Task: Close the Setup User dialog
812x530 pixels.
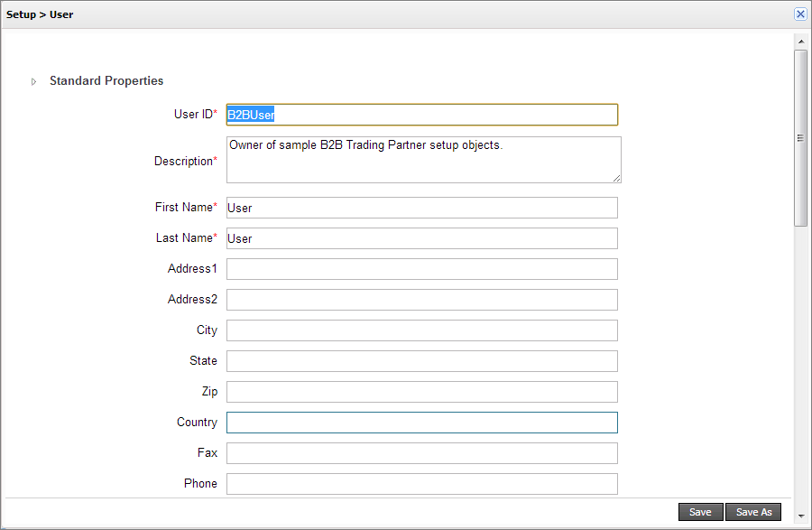Action: (x=799, y=14)
